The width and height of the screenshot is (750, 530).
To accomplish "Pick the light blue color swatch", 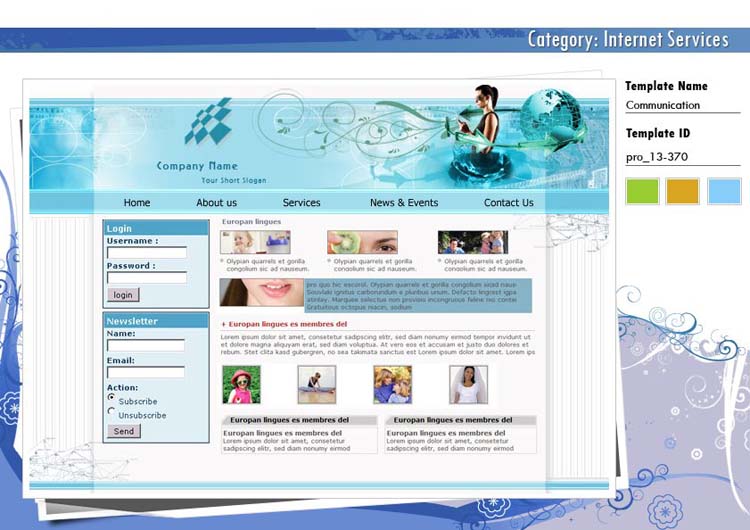I will [724, 191].
